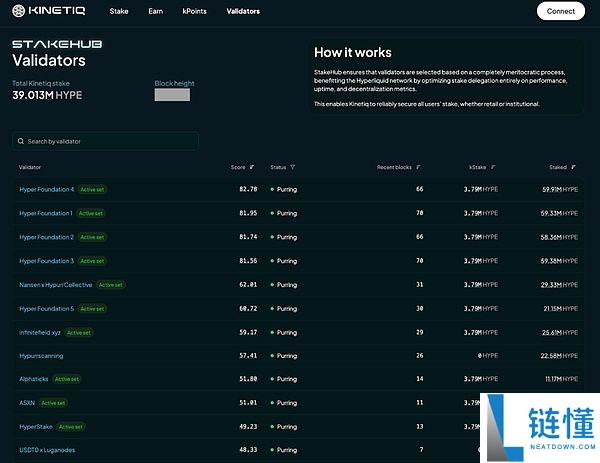Image resolution: width=600 pixels, height=463 pixels.
Task: Click Active set badge for infinitefield.xyz
Action: pyautogui.click(x=79, y=333)
